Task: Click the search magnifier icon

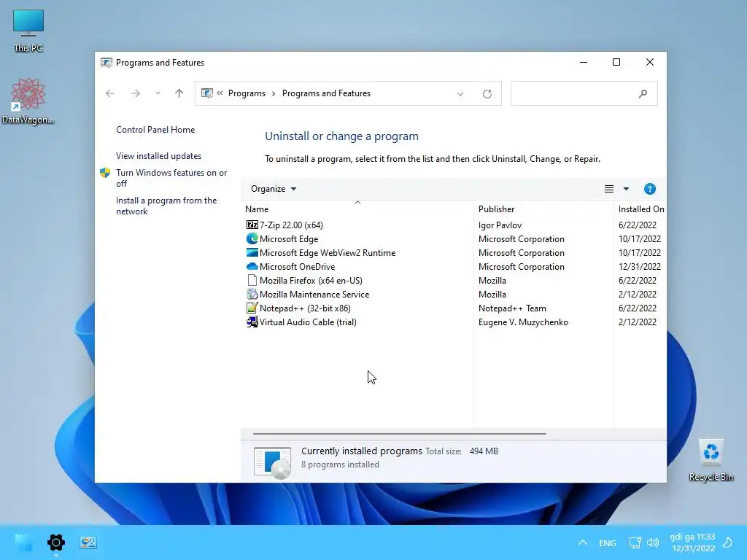Action: click(x=643, y=94)
